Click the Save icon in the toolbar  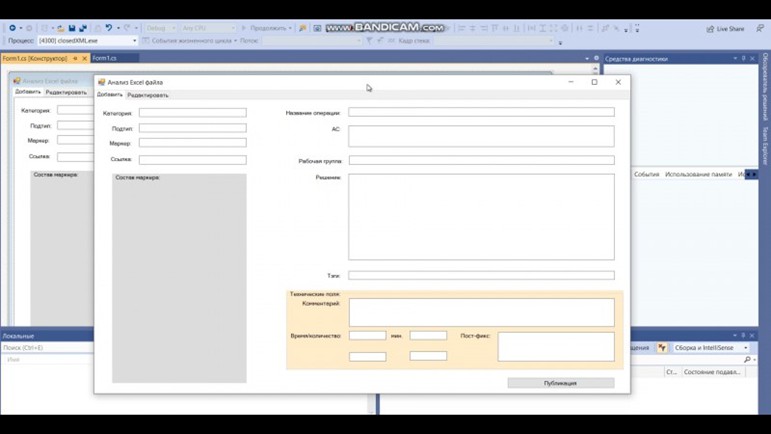click(72, 29)
